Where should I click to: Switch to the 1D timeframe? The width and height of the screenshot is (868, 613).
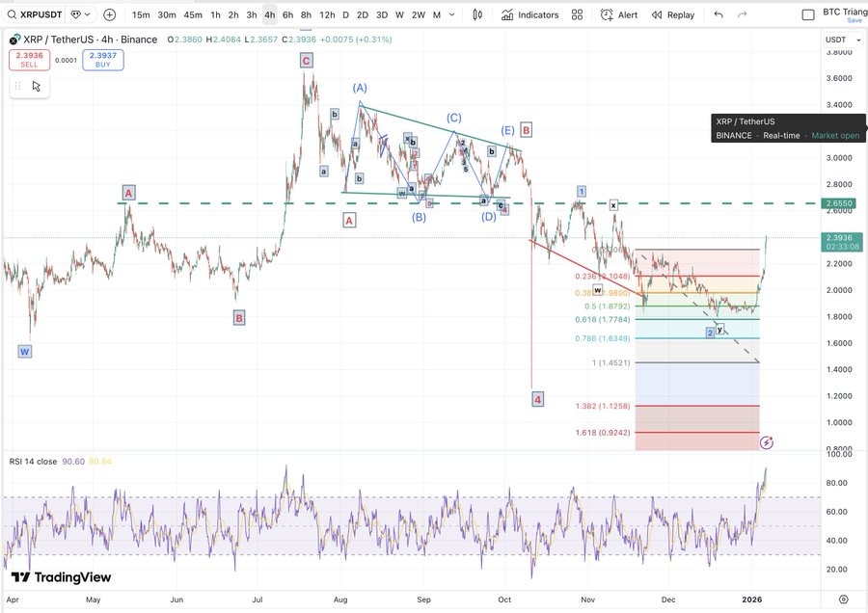pos(344,14)
